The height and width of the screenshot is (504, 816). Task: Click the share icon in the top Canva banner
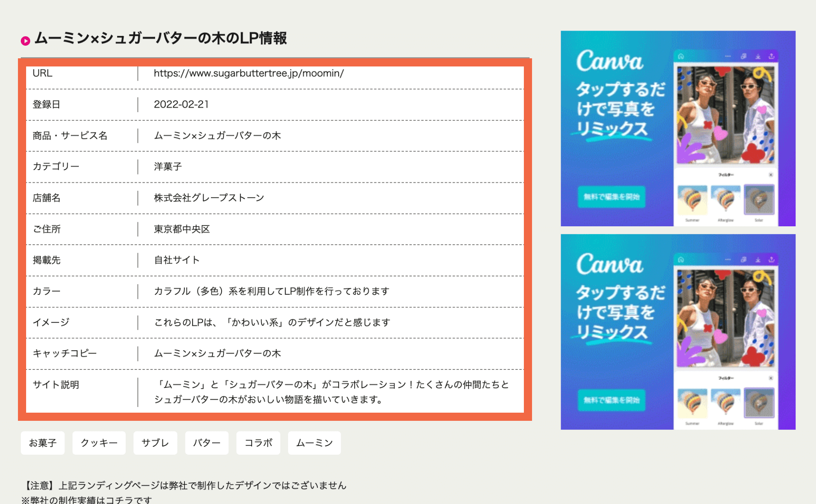[772, 57]
